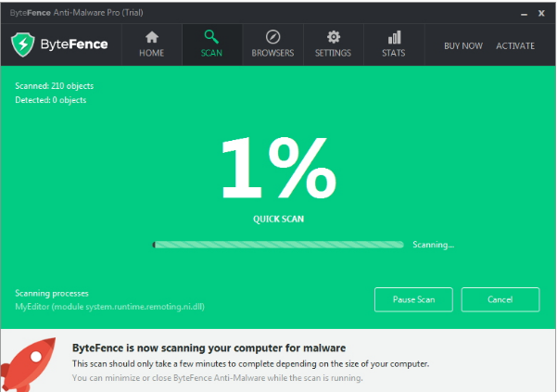The width and height of the screenshot is (557, 392).
Task: Click the now scanning for malware headline
Action: point(209,348)
